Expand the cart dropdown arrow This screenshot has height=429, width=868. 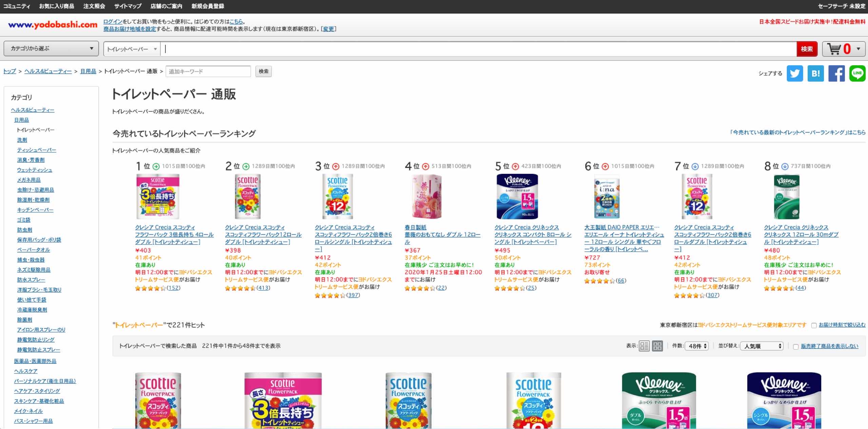pos(859,49)
